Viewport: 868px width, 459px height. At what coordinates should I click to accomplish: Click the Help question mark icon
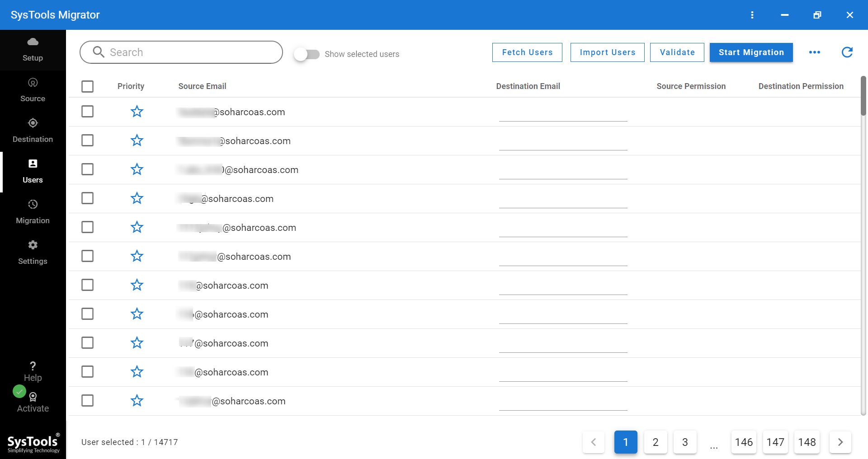33,366
